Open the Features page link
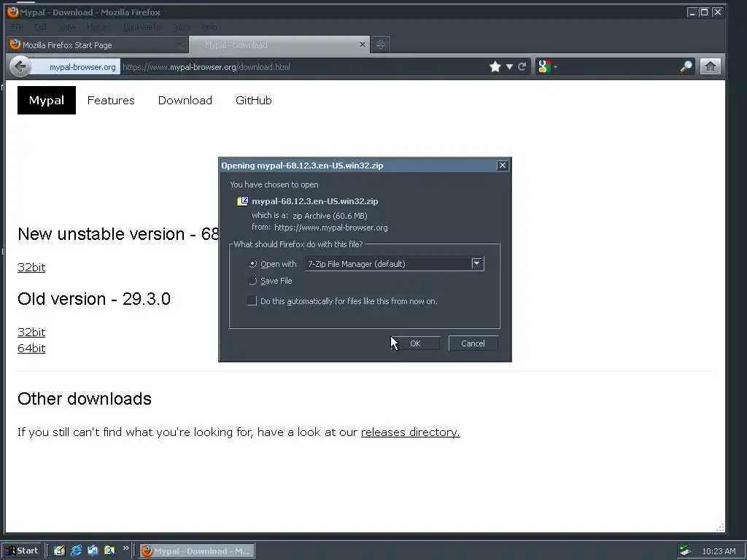The height and width of the screenshot is (560, 747). click(x=111, y=101)
